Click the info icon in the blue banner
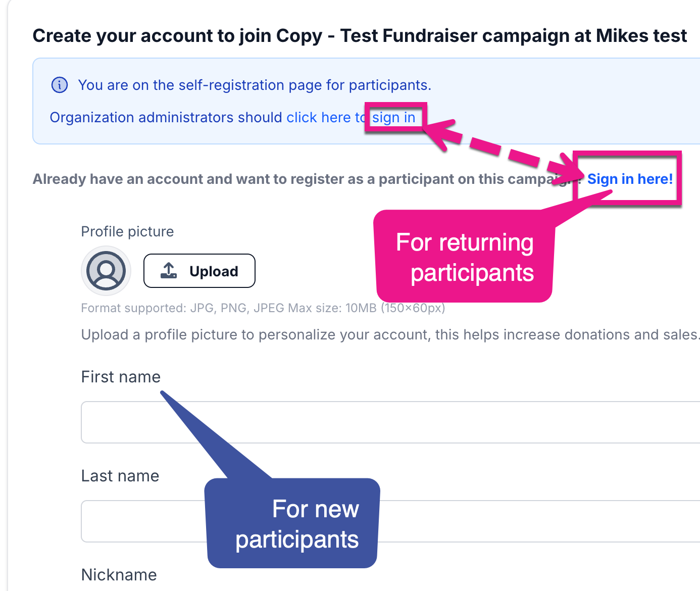 click(x=60, y=85)
